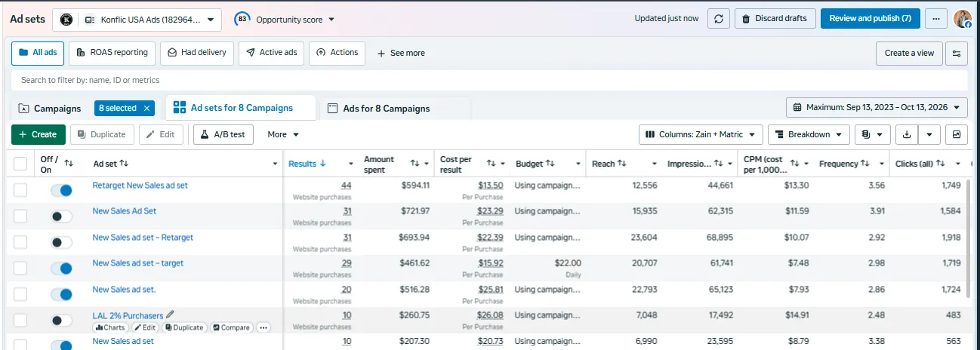Sort by Amount spent column arrows
This screenshot has width=980, height=350.
(x=414, y=163)
